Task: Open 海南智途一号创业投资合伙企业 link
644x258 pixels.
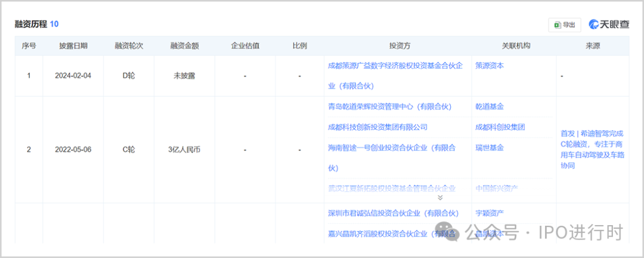Action: (392, 158)
